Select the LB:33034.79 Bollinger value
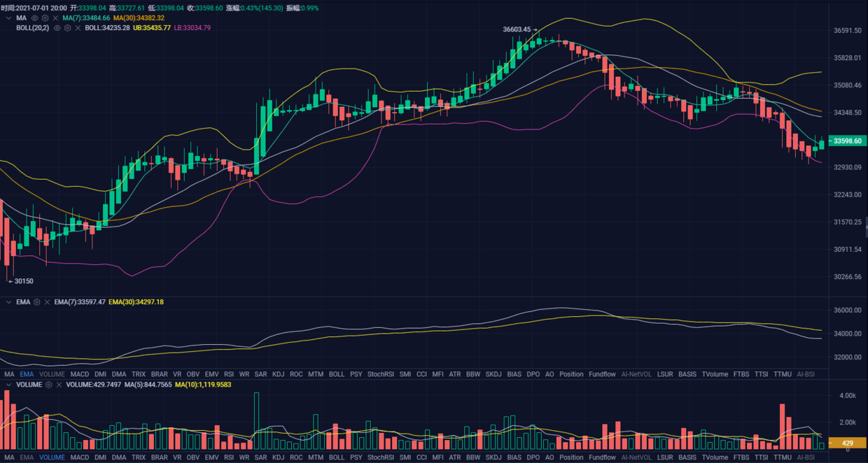868x463 pixels. [x=192, y=28]
